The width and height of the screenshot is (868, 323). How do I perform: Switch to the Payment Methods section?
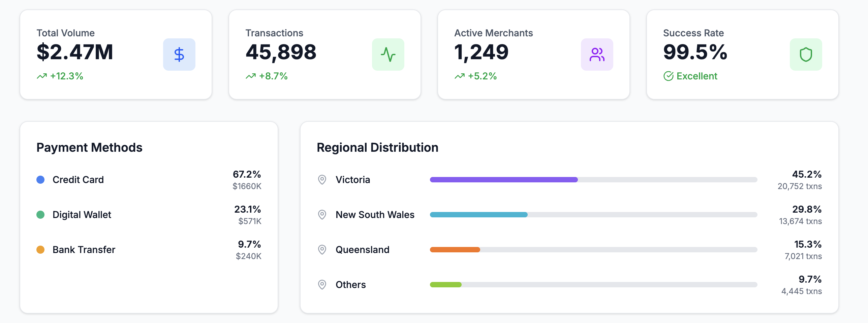[x=89, y=147]
